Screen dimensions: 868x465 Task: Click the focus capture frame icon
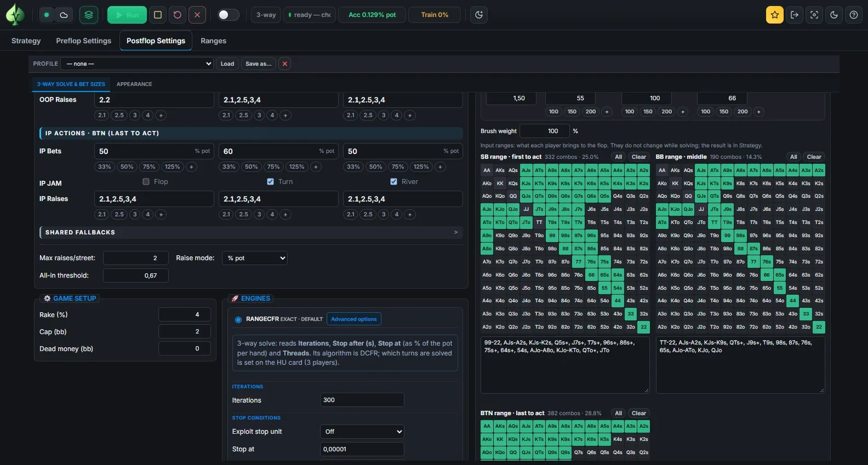814,15
